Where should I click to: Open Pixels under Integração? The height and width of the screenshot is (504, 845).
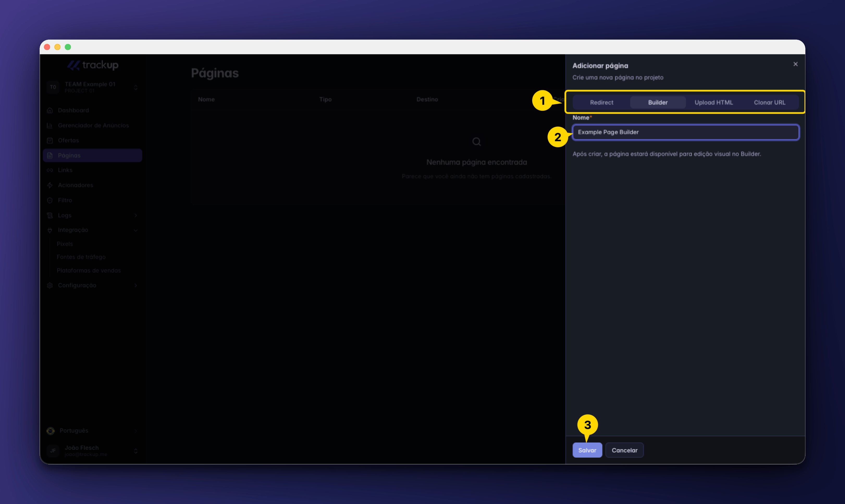coord(65,244)
